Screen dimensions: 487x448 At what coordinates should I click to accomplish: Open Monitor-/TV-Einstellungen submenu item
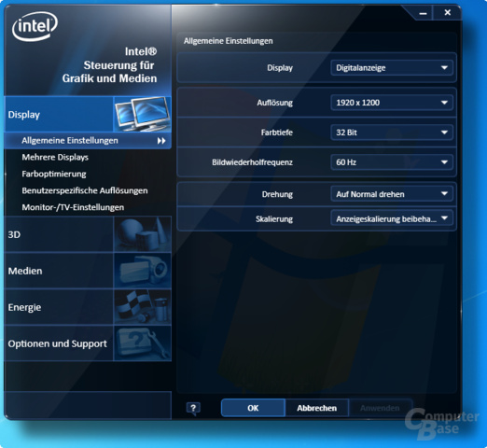(73, 207)
